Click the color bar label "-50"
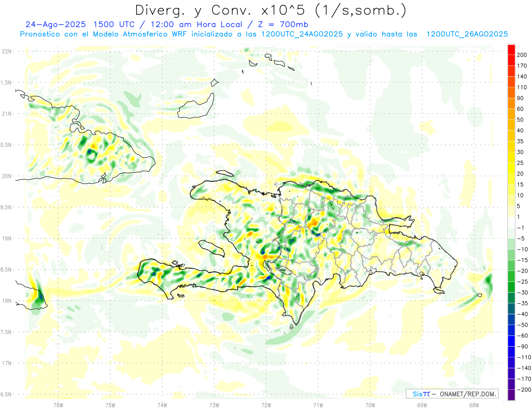 522,325
